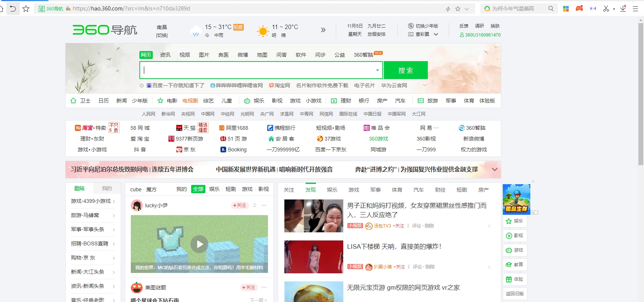
Task: Click the 旅游 icon in navigation bar
Action: click(421, 101)
